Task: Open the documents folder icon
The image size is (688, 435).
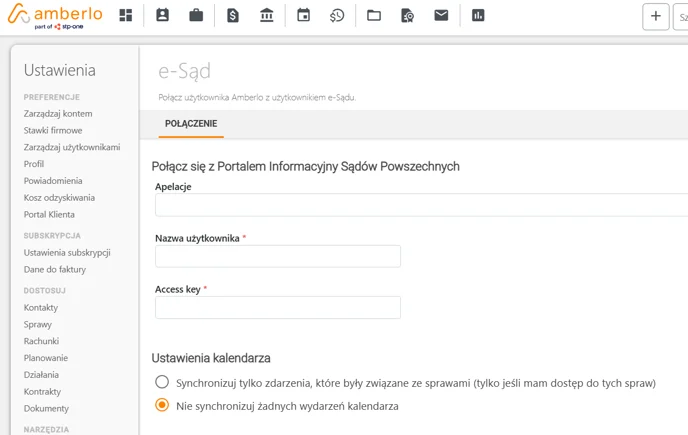Action: pos(374,16)
